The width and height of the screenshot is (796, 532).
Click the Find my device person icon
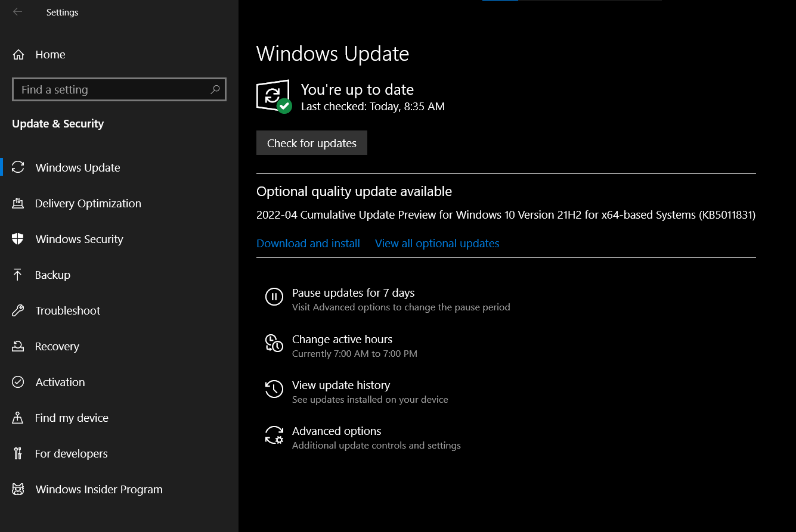tap(18, 418)
